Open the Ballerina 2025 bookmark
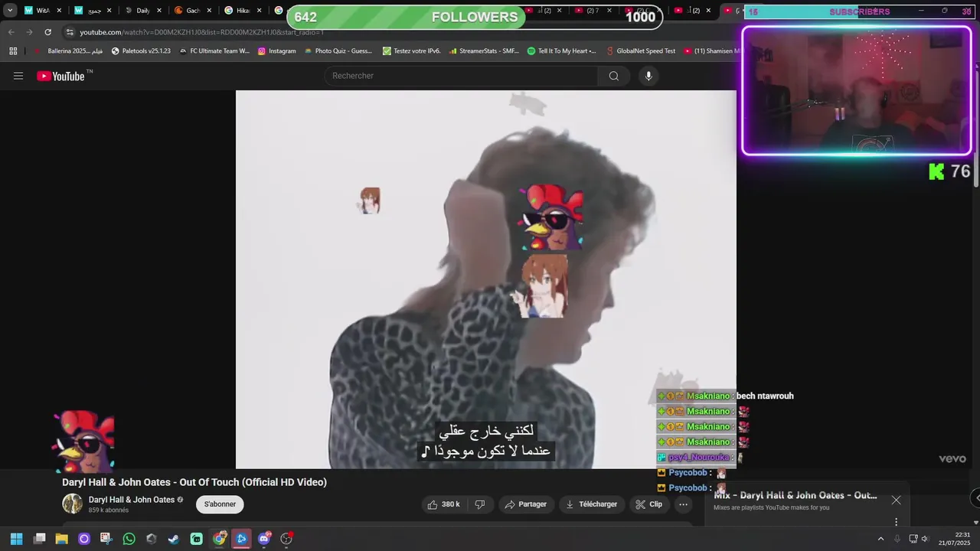This screenshot has width=980, height=551. pyautogui.click(x=68, y=51)
